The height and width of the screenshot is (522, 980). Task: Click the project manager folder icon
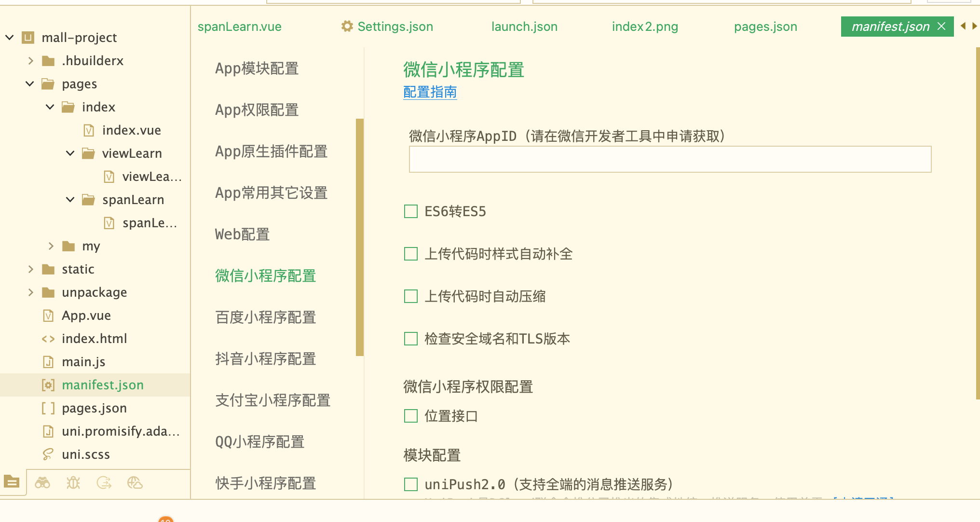[12, 481]
